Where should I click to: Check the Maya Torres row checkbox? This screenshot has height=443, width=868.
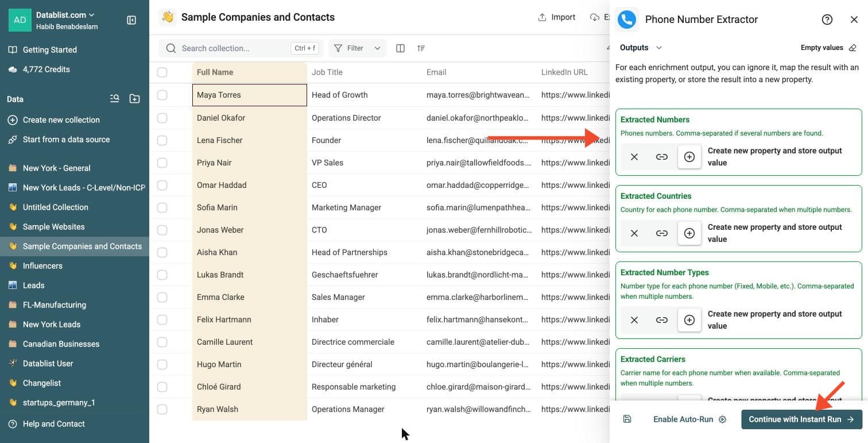[162, 95]
